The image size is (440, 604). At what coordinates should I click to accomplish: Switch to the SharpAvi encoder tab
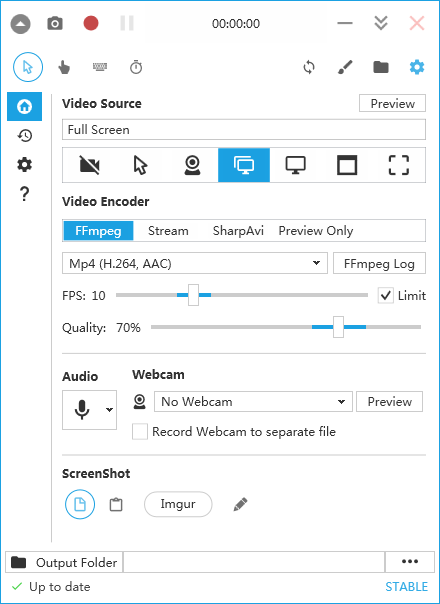pos(238,230)
